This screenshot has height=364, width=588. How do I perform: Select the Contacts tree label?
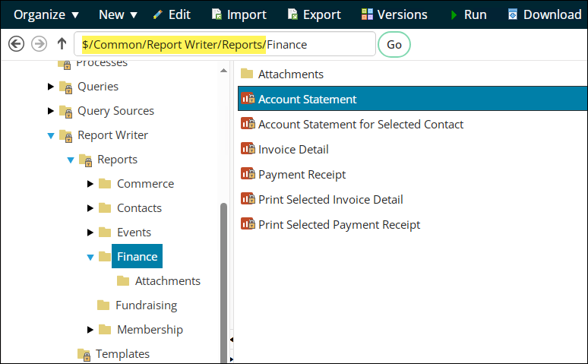(x=140, y=208)
